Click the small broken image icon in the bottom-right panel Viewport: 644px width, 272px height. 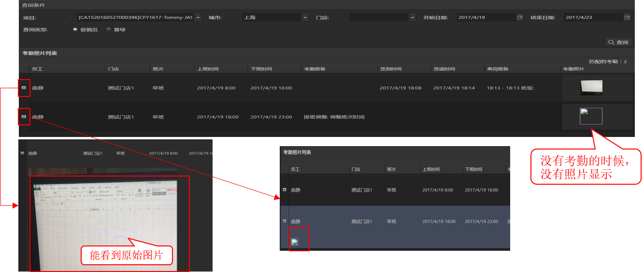point(295,242)
